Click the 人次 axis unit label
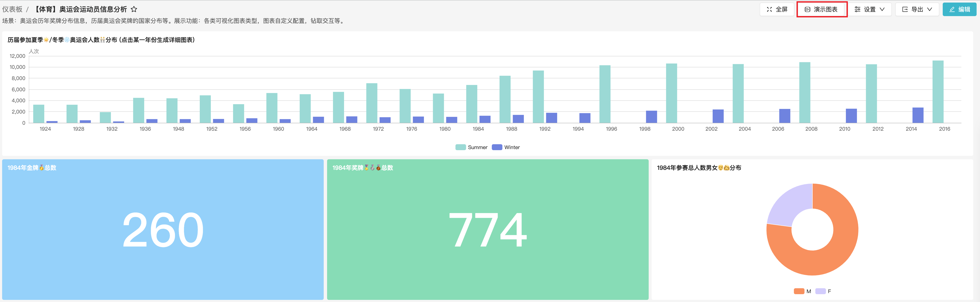 pos(34,51)
